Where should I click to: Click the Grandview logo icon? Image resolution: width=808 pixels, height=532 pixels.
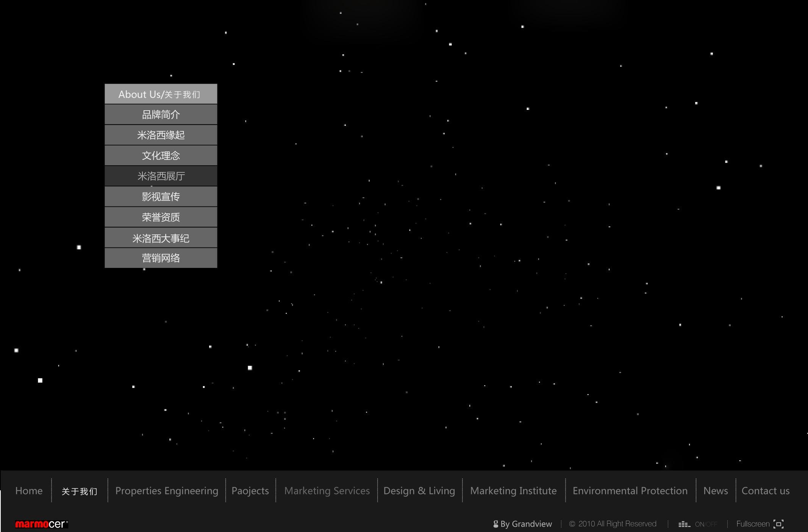[x=495, y=524]
